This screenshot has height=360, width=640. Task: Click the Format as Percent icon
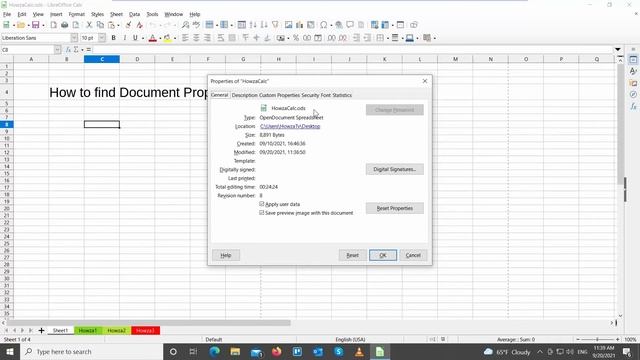pos(296,38)
